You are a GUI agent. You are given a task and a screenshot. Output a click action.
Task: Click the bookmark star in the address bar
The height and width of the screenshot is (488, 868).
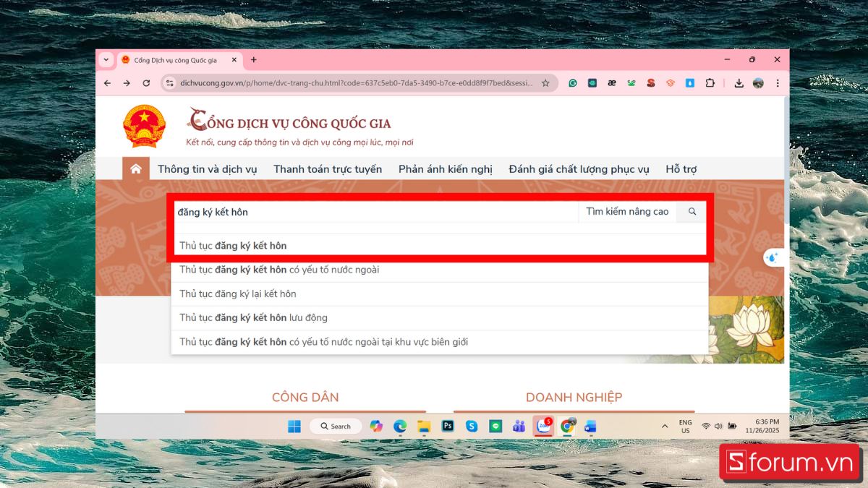[x=546, y=83]
